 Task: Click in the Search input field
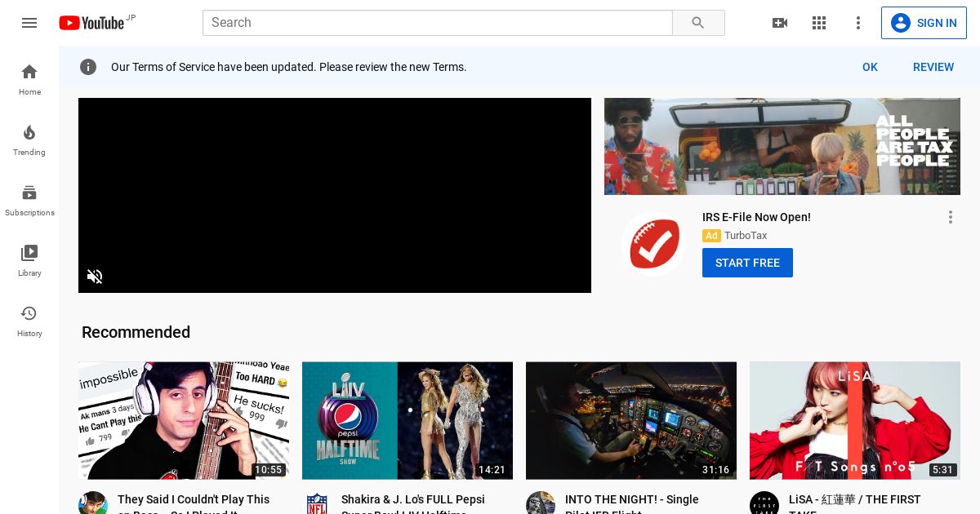click(438, 23)
